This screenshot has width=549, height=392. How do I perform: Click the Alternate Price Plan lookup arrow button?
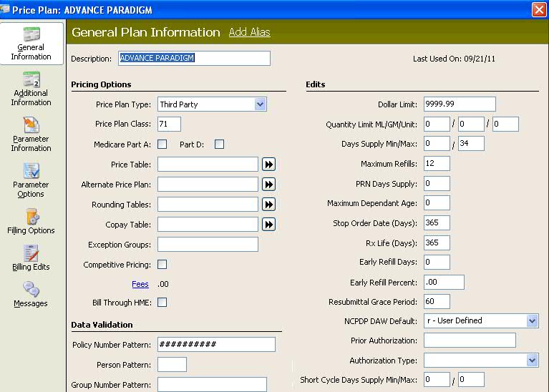[268, 185]
